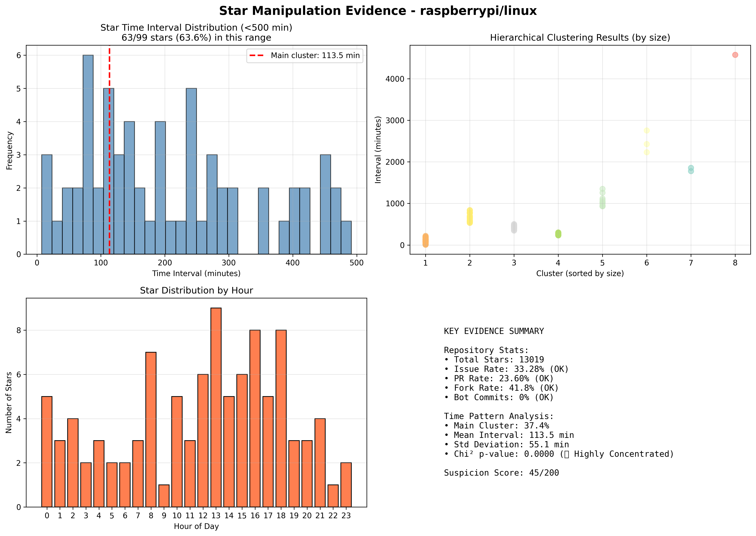Select the green point group in cluster 4
756x536 pixels.
(x=558, y=234)
